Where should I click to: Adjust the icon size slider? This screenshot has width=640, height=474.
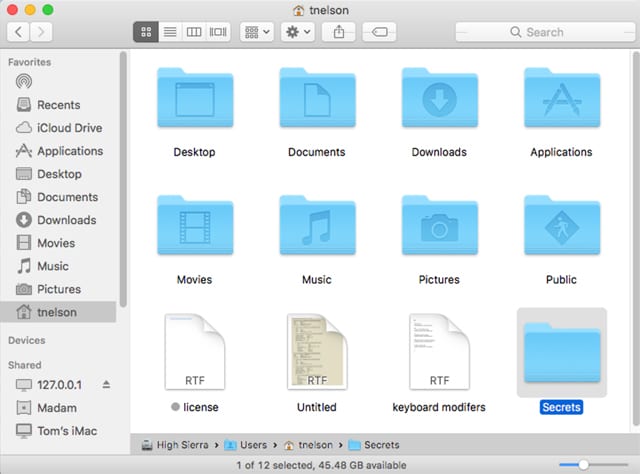pos(584,465)
